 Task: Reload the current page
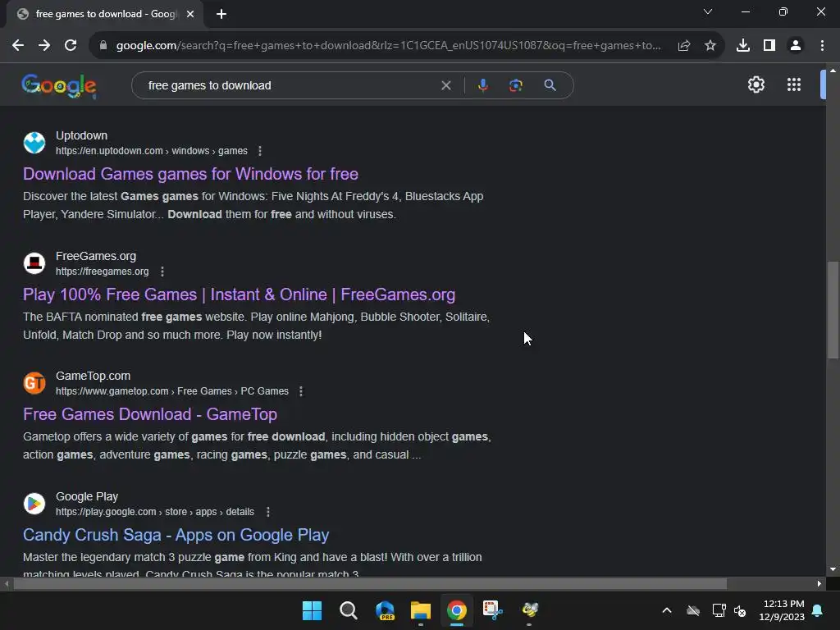tap(71, 46)
